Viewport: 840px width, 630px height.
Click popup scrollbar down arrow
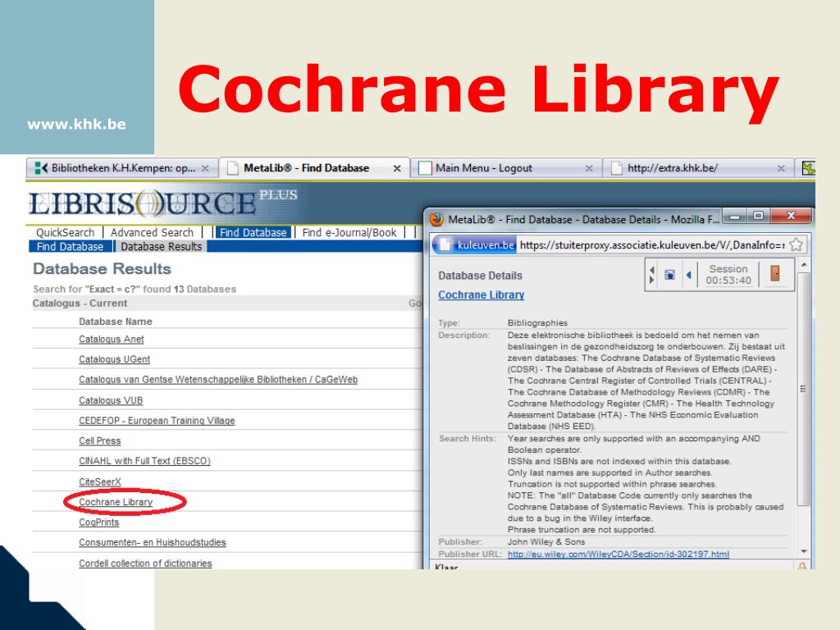[804, 552]
